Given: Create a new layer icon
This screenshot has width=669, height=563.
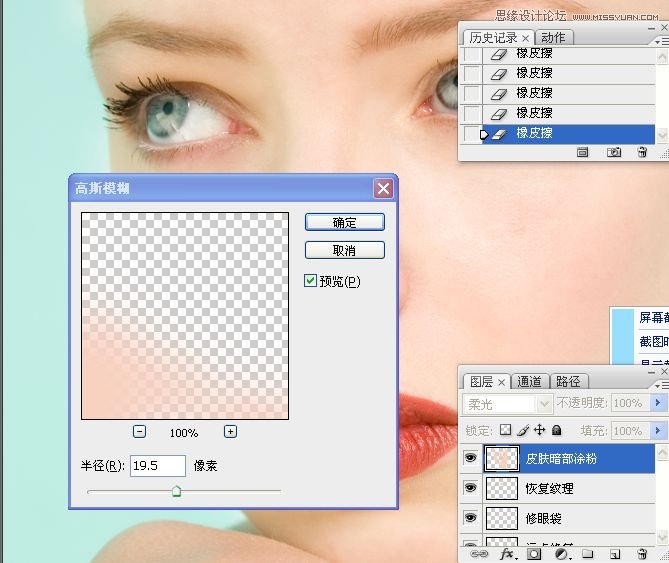Looking at the screenshot, I should tap(615, 554).
